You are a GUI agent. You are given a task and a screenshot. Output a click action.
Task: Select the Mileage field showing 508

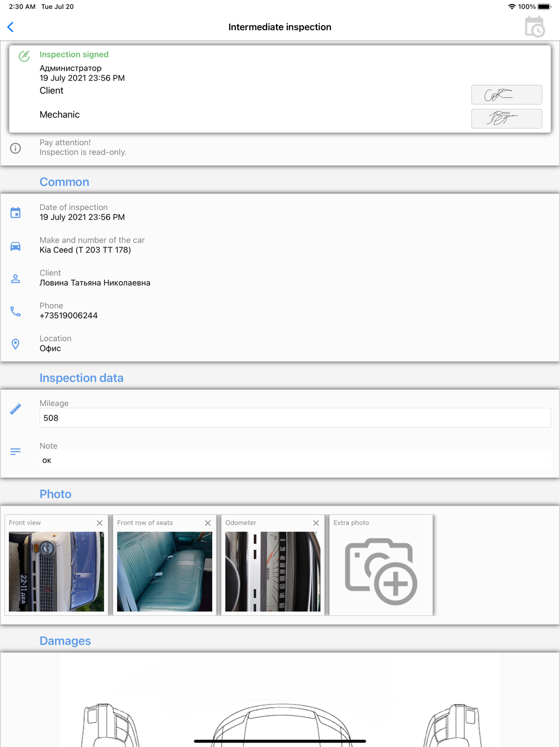(x=295, y=418)
